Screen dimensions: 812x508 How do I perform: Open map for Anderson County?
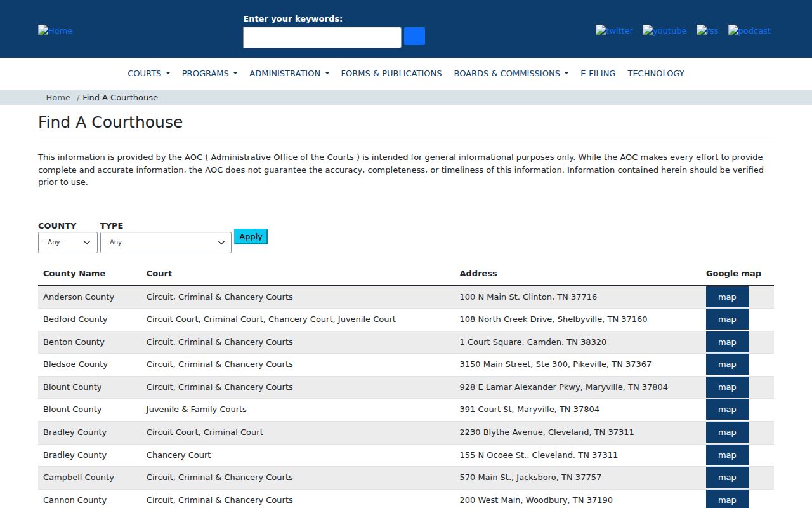tap(727, 297)
